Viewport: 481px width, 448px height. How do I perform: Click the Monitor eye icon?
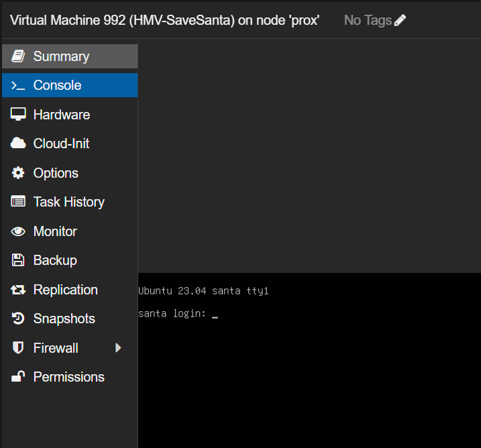(18, 231)
